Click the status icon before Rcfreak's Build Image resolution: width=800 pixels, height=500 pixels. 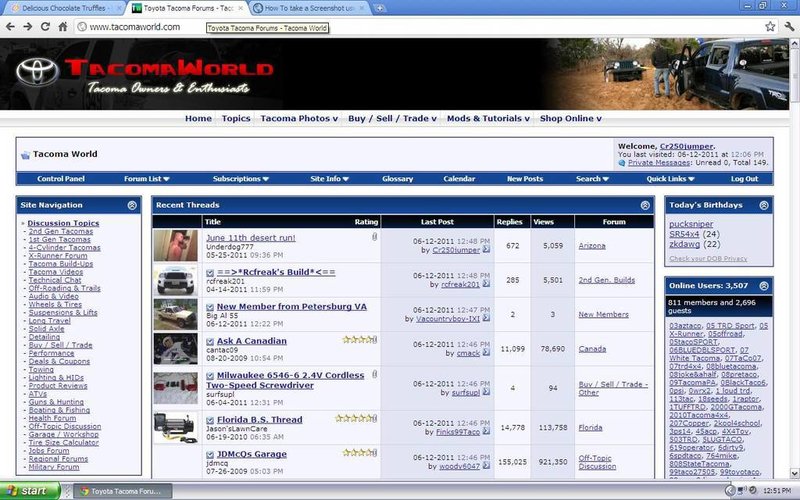click(210, 273)
